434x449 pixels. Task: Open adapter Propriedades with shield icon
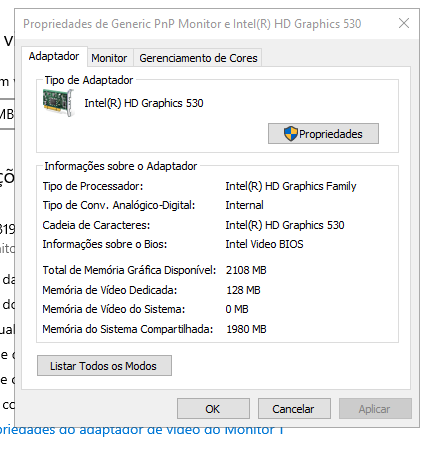(323, 134)
